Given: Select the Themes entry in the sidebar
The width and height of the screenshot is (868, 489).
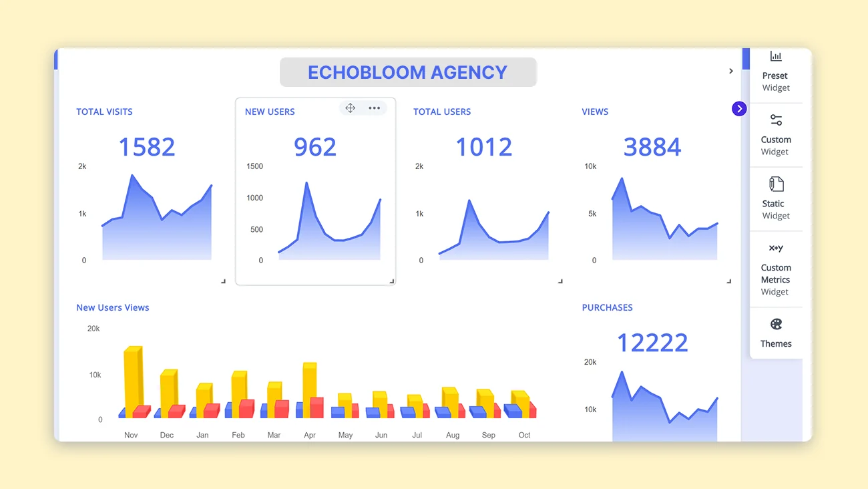Looking at the screenshot, I should click(x=775, y=333).
